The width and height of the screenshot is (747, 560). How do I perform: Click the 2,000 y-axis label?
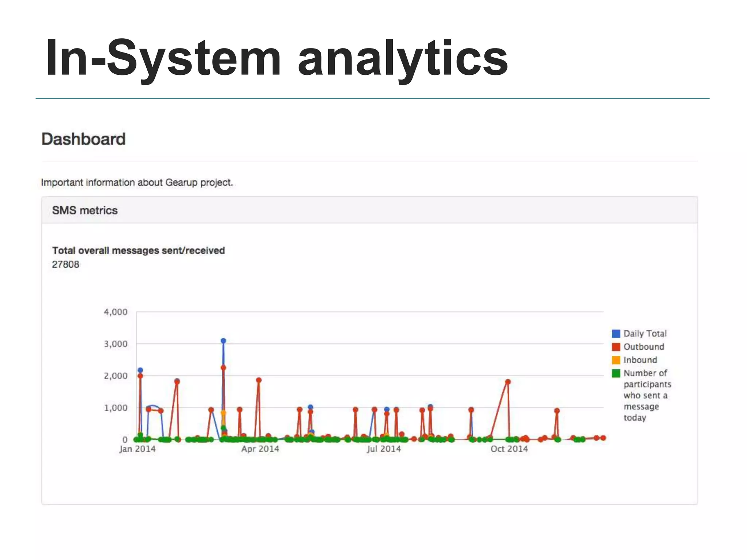pyautogui.click(x=116, y=376)
